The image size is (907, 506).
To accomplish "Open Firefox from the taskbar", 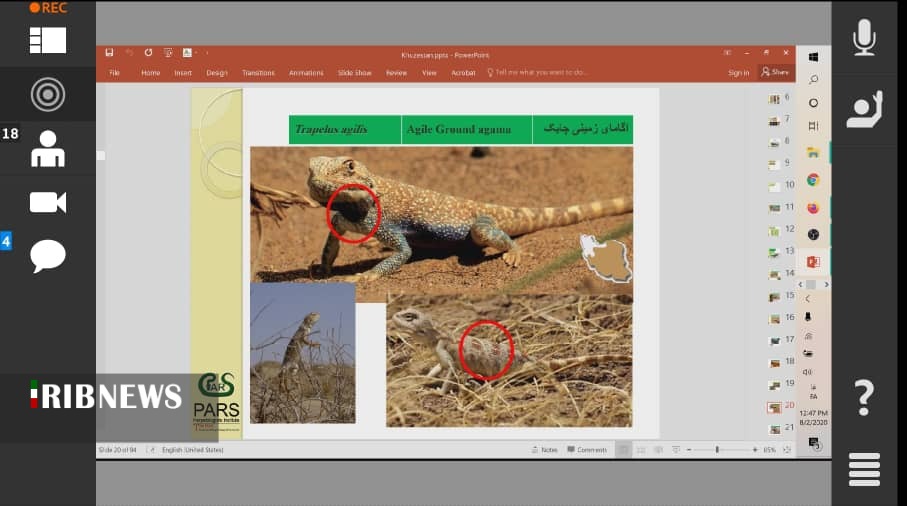I will pos(813,208).
